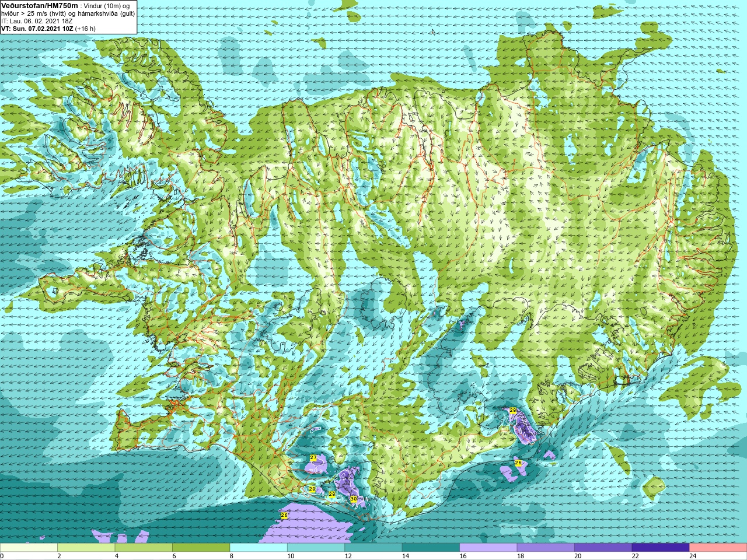
Task: Click the dark teal 14–16 legend swatch
Action: (431, 548)
